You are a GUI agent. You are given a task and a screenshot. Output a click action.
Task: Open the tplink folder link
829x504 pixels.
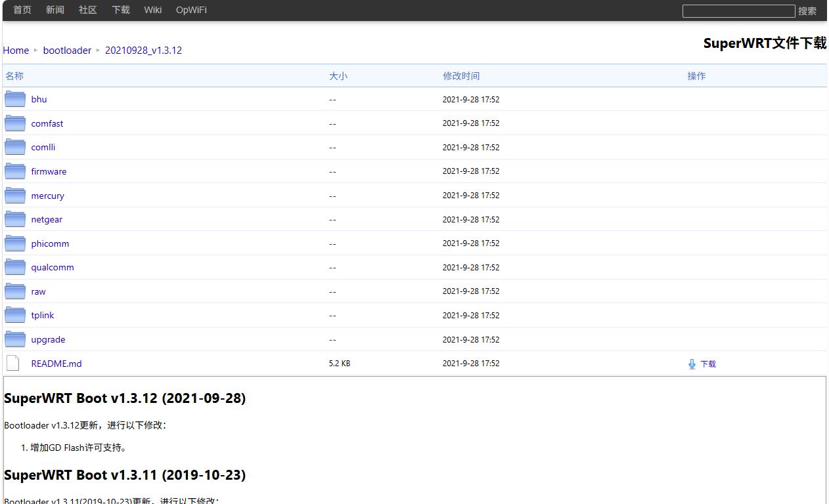click(43, 316)
